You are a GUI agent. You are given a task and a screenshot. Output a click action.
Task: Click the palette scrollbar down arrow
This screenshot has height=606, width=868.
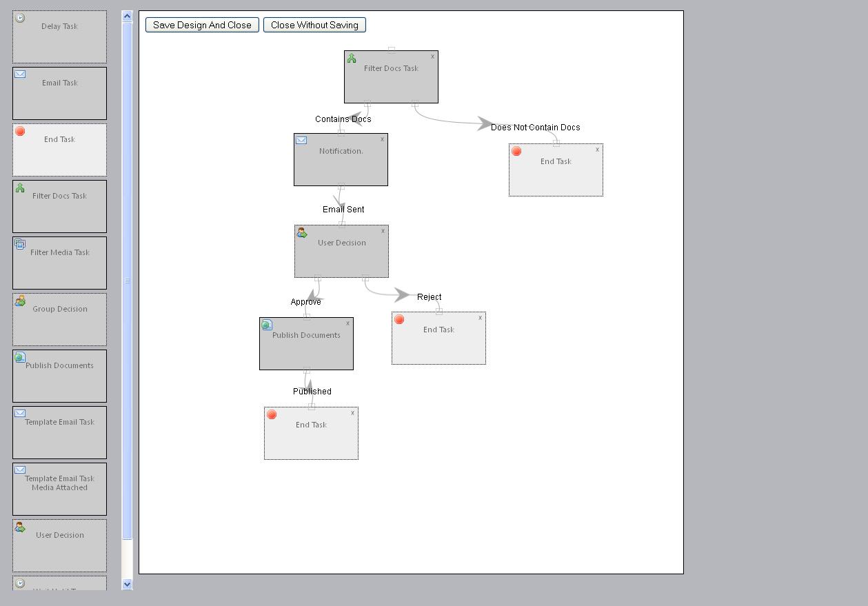(127, 584)
